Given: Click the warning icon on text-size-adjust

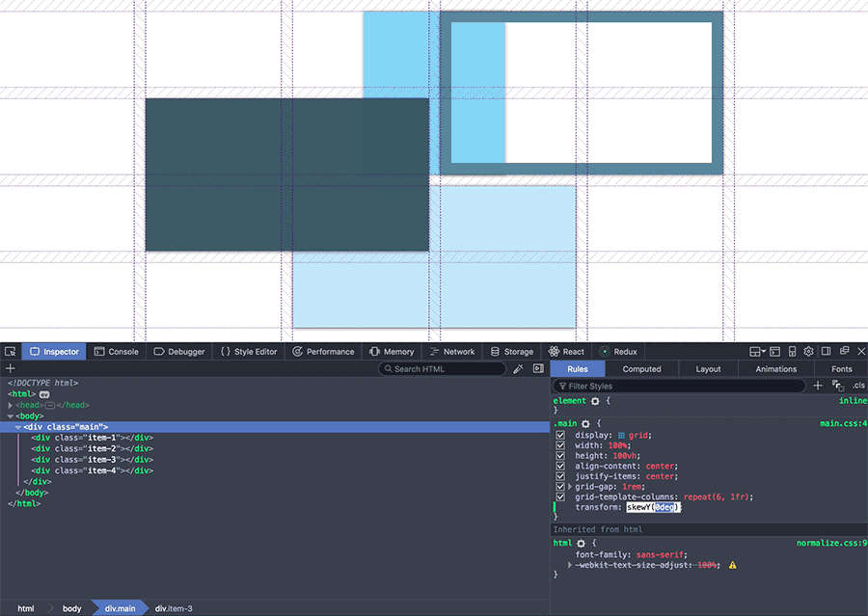Looking at the screenshot, I should pyautogui.click(x=732, y=565).
